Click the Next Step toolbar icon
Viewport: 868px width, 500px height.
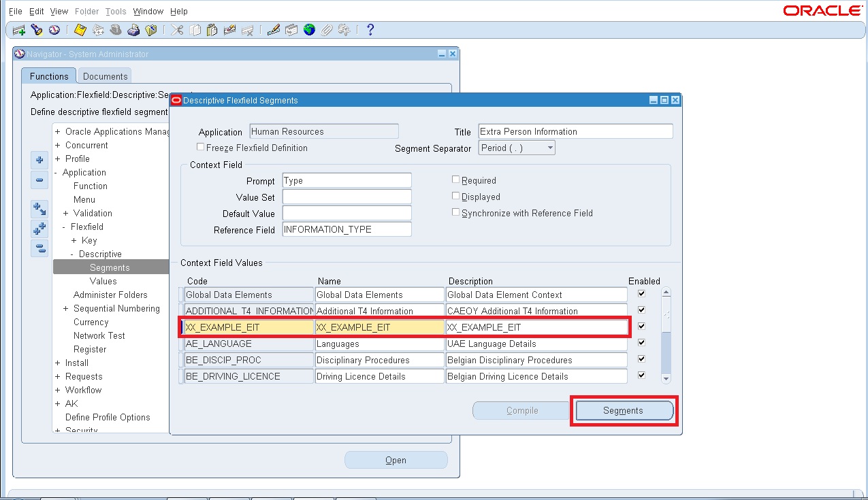click(98, 30)
